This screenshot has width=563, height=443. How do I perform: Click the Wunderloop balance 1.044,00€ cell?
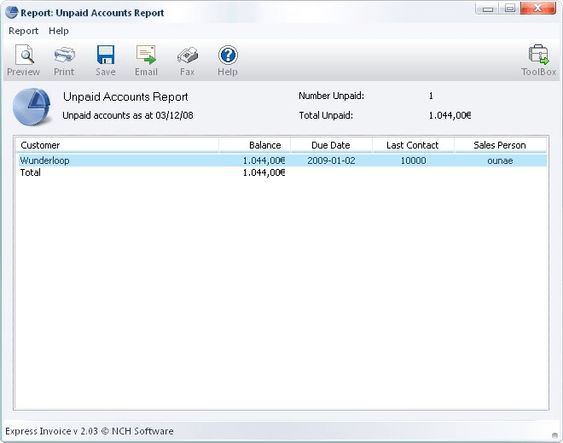click(x=264, y=160)
